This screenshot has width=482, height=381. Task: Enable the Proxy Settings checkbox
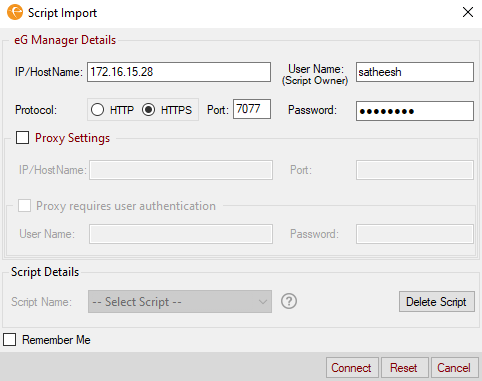pyautogui.click(x=22, y=137)
